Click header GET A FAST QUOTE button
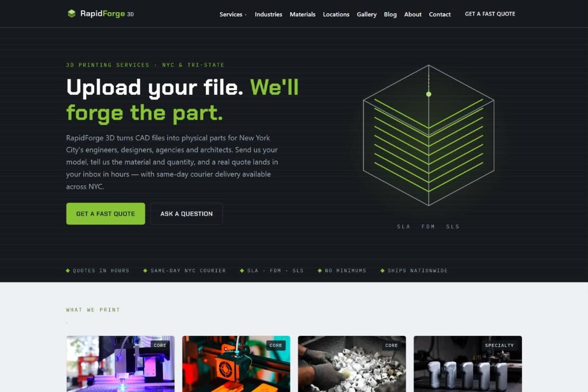588x392 pixels. point(490,14)
